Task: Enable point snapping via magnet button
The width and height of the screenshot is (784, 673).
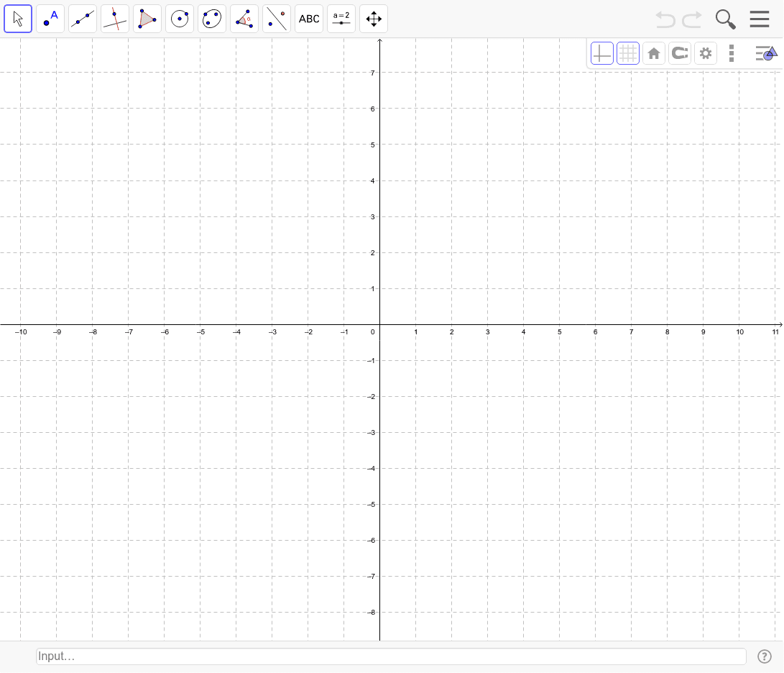Action: [680, 52]
